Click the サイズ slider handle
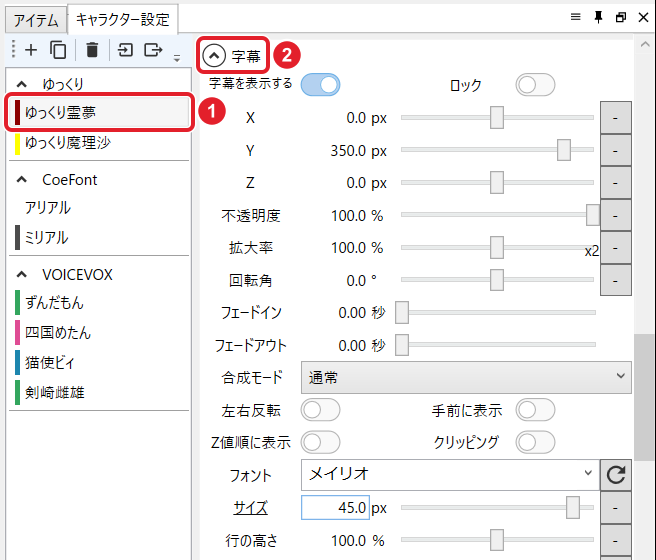This screenshot has height=560, width=656. point(573,507)
